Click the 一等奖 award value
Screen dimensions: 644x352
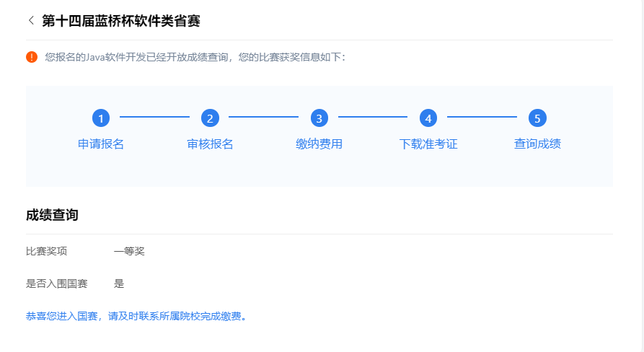pos(129,251)
